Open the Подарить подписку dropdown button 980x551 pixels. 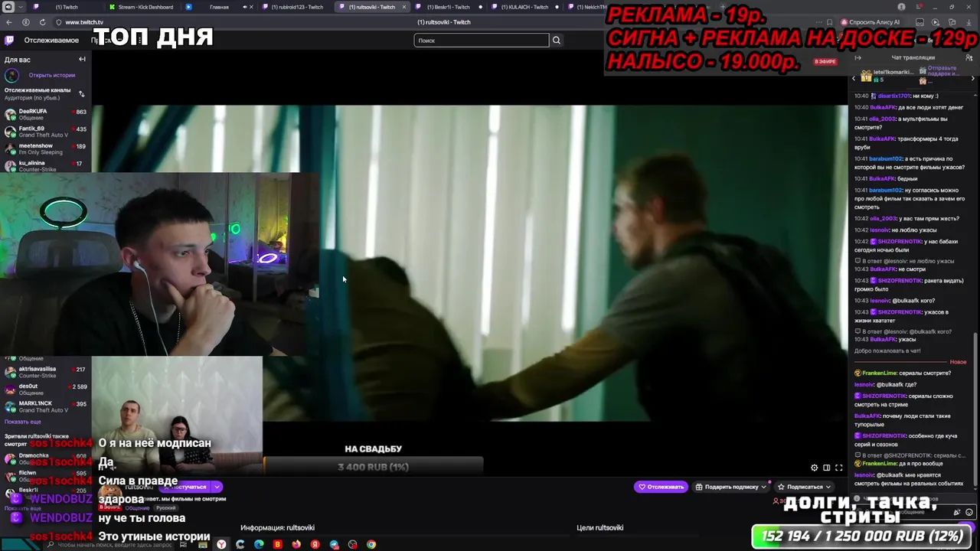coord(730,487)
